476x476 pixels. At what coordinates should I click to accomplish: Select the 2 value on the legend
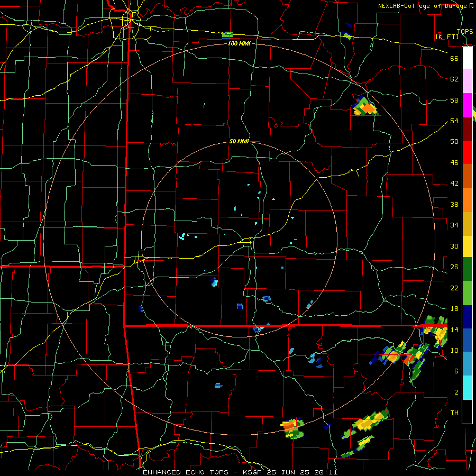coord(456,392)
